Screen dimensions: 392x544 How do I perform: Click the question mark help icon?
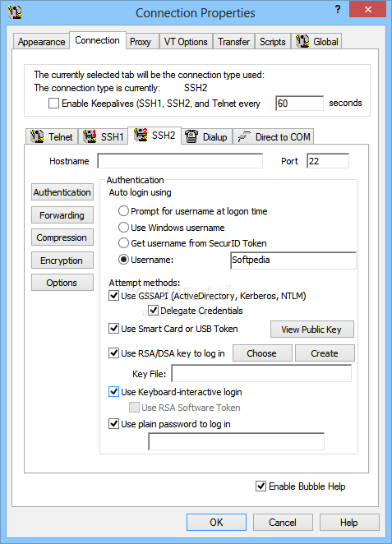[x=338, y=10]
